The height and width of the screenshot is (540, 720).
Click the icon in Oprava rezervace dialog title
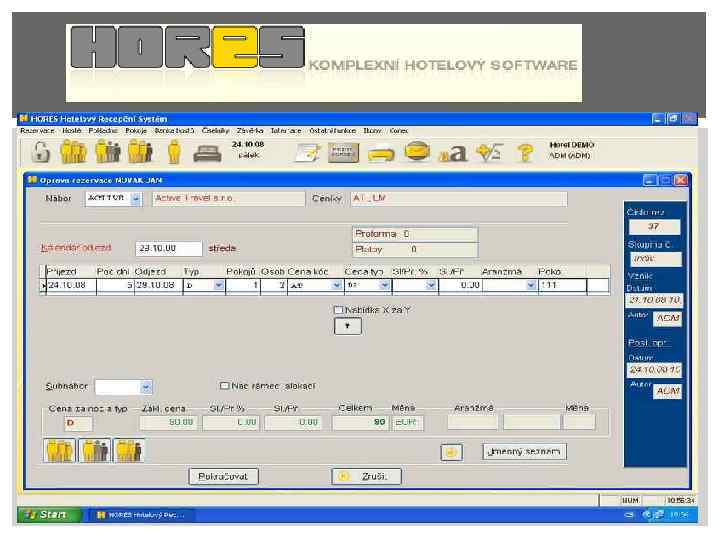(x=32, y=180)
